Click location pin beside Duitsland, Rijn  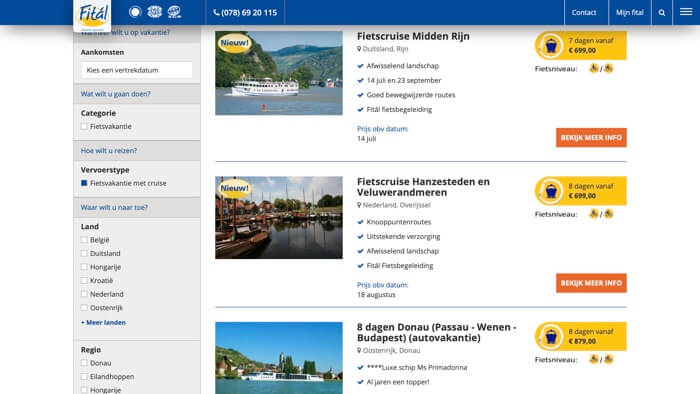(x=359, y=49)
